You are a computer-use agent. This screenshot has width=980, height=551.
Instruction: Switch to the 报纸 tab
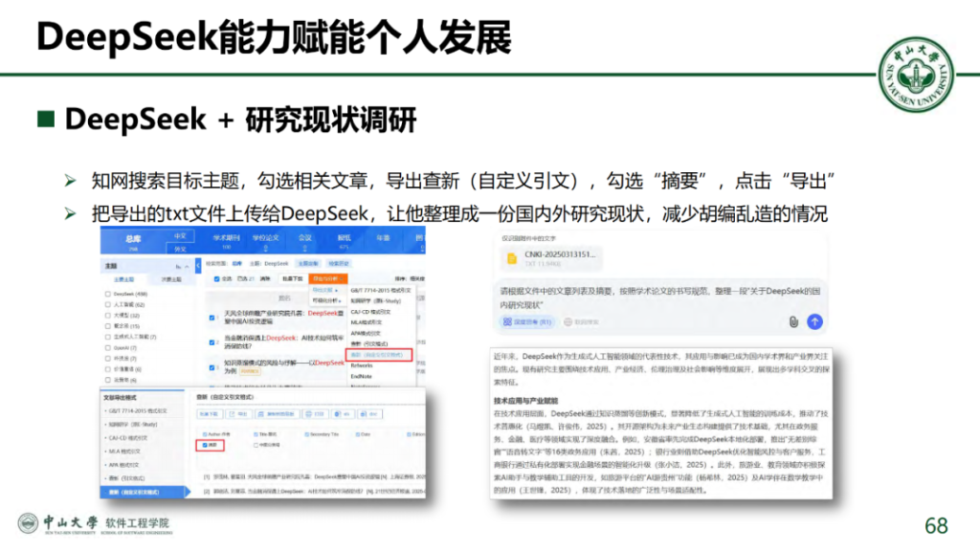344,240
